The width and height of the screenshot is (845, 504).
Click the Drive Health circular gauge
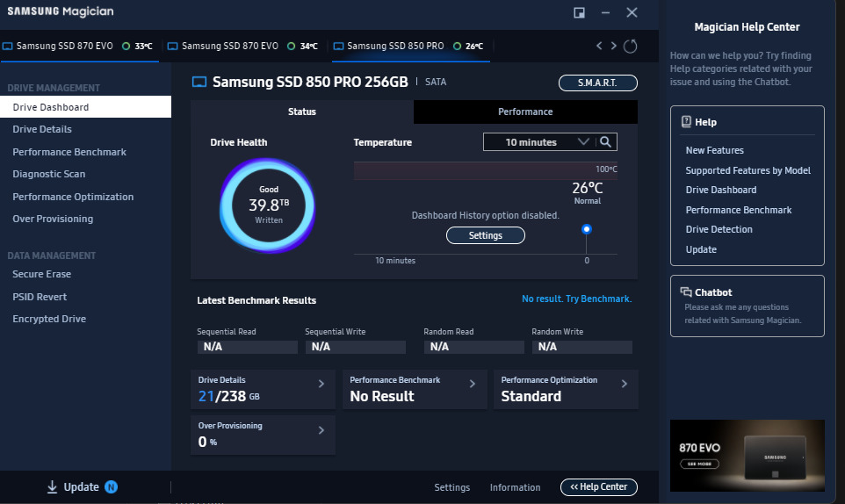point(267,205)
